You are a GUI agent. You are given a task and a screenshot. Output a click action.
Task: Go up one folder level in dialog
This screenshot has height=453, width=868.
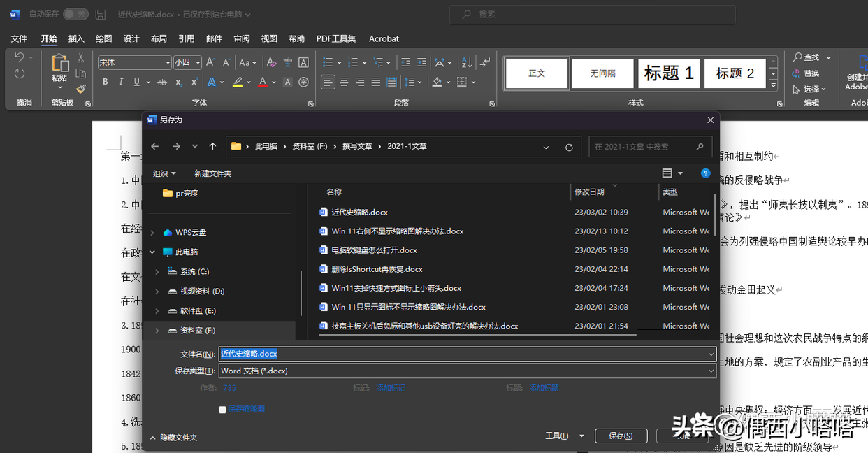212,147
